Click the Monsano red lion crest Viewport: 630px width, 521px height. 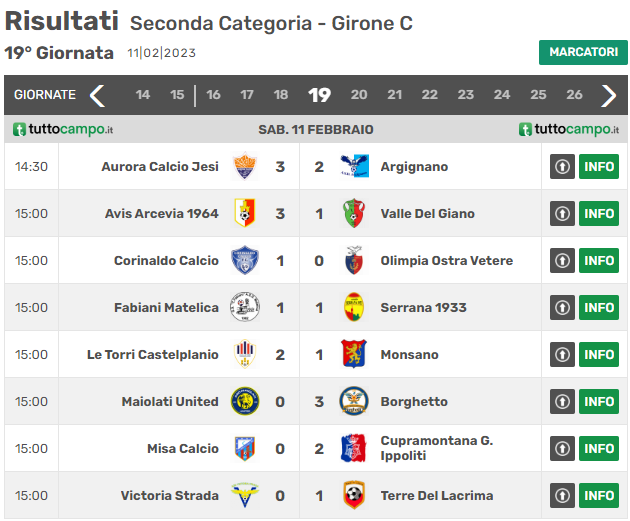pyautogui.click(x=354, y=354)
